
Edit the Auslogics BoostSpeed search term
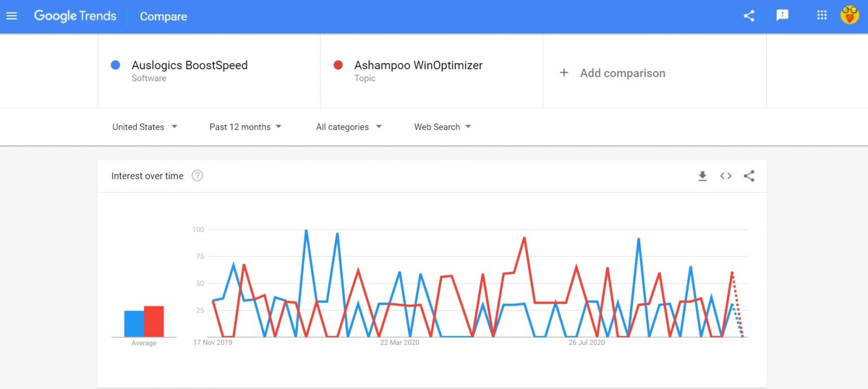click(x=189, y=65)
